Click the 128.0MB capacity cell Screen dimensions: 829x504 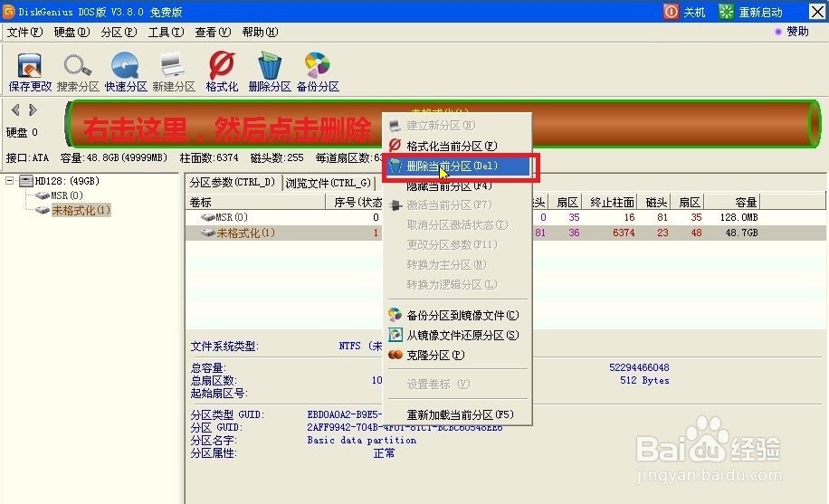point(738,217)
